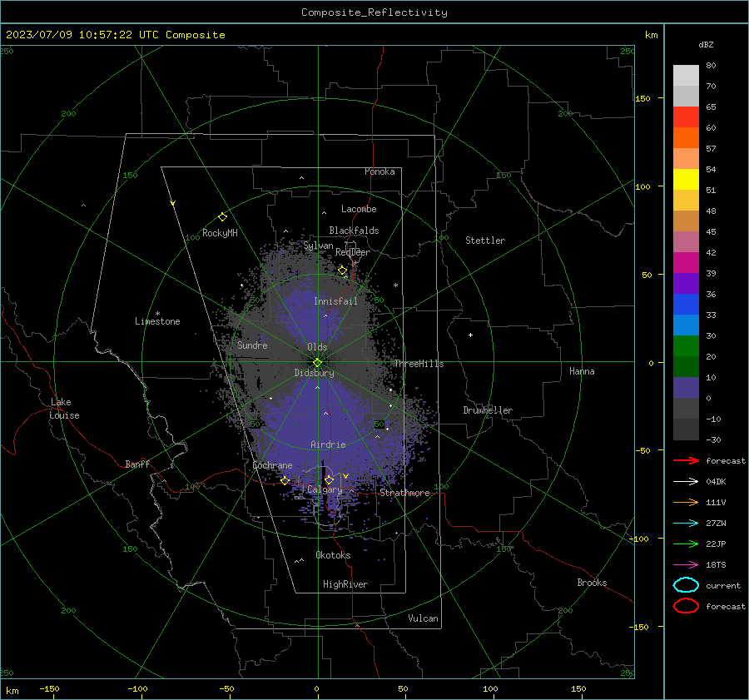Pick the slate-purple 0–10 dBZ swatch
The width and height of the screenshot is (749, 700).
pyautogui.click(x=686, y=387)
